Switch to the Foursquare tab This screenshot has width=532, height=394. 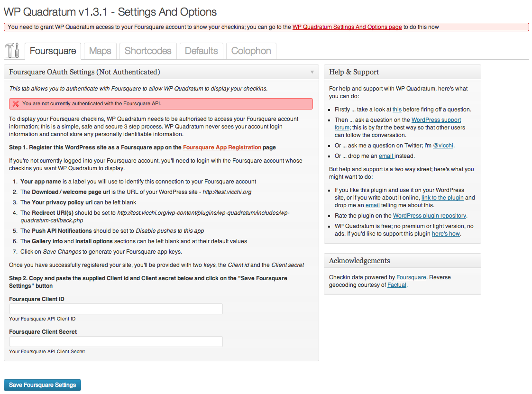tap(53, 51)
